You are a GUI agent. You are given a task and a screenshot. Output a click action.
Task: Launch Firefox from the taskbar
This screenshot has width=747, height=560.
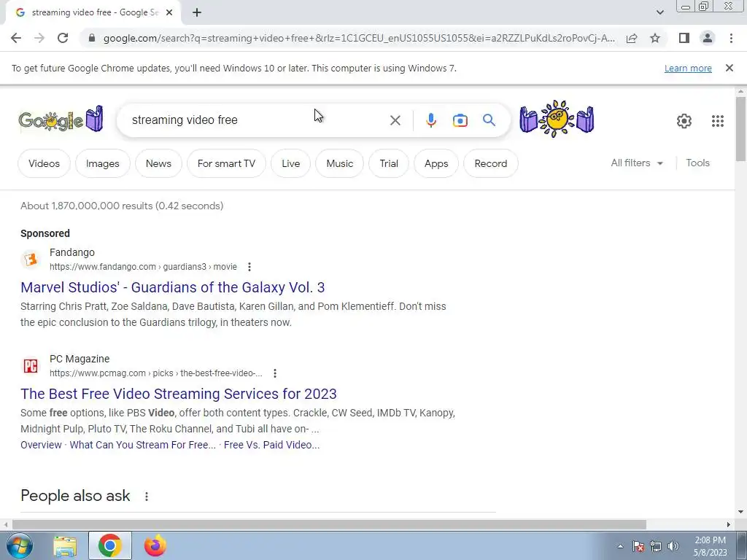[155, 546]
